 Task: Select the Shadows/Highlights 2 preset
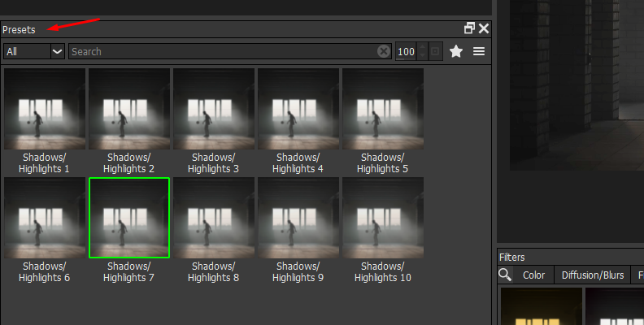129,109
